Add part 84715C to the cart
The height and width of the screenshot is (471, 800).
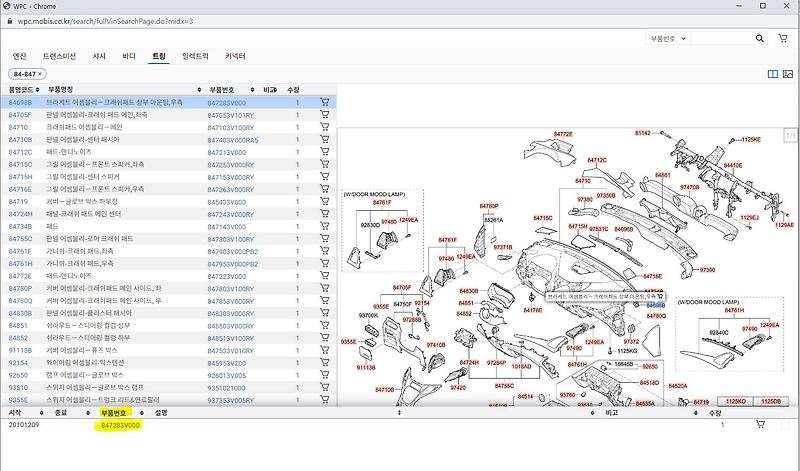324,164
